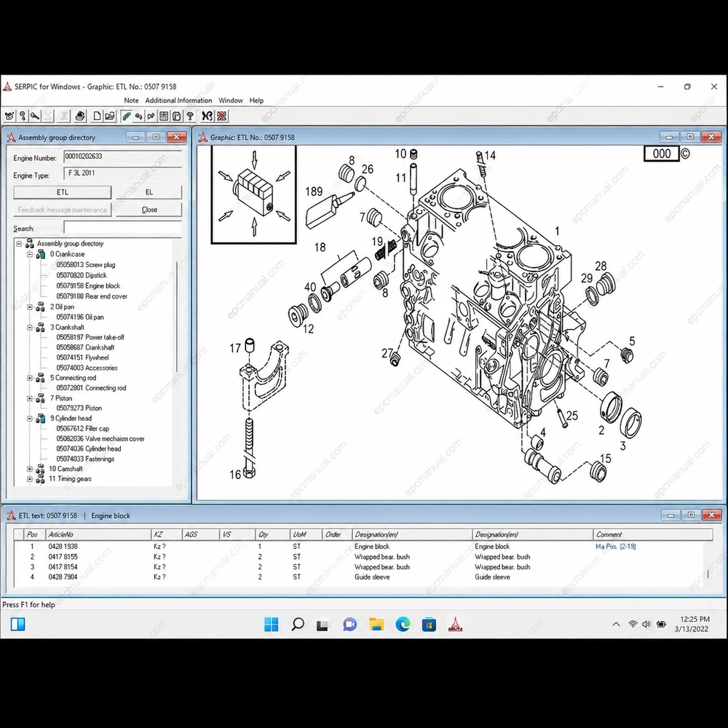This screenshot has width=728, height=728.
Task: Click the ArticleNo column header
Action: tap(98, 534)
